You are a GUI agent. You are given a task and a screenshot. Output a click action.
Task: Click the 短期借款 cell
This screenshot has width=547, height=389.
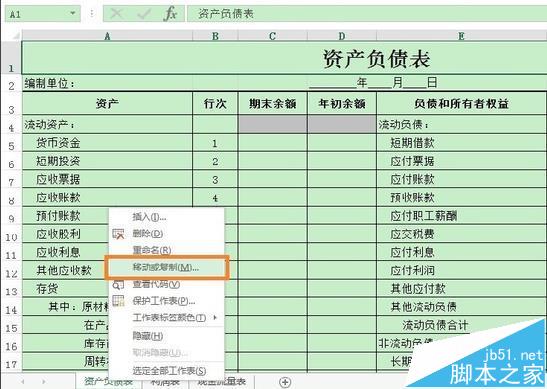[462, 143]
